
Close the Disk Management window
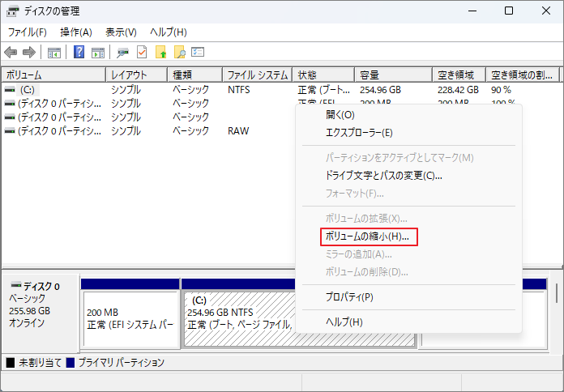click(x=546, y=11)
